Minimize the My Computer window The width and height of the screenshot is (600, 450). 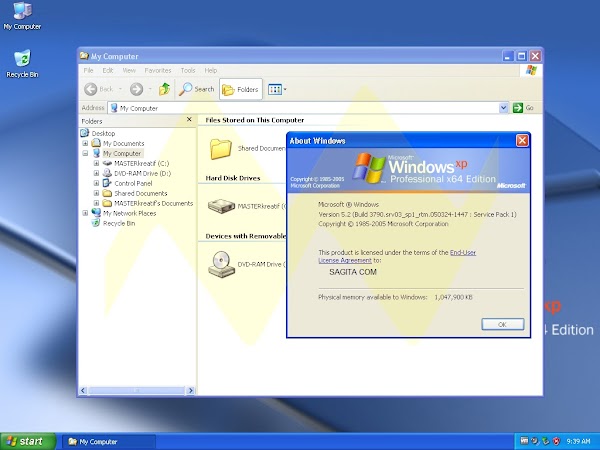tap(507, 56)
